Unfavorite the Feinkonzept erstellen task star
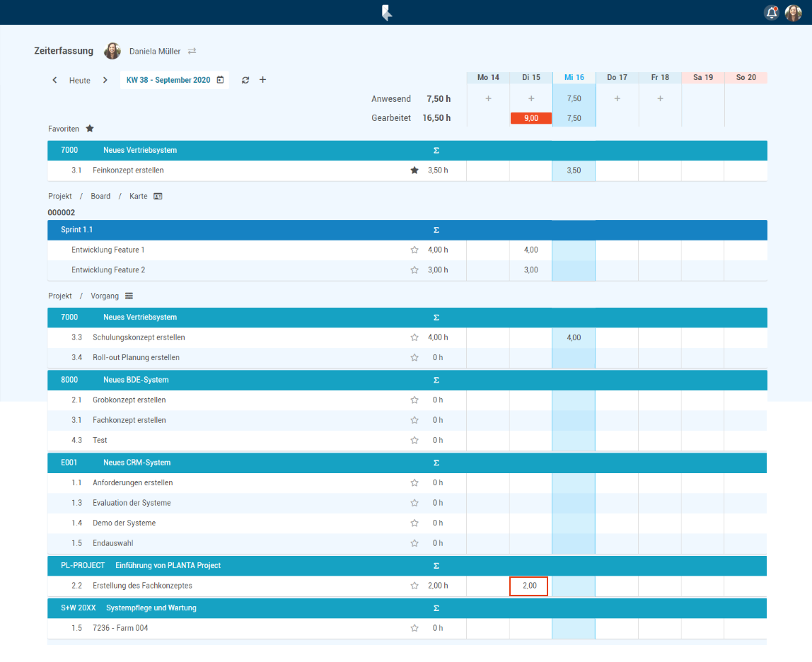The width and height of the screenshot is (812, 662). (414, 170)
